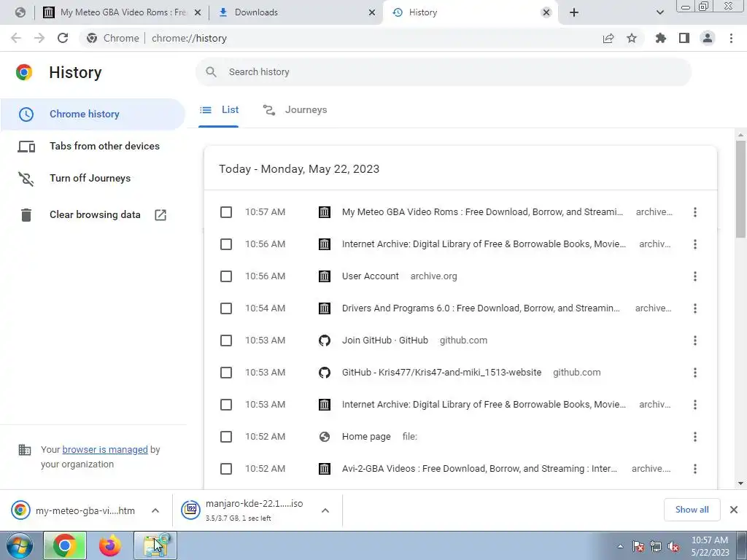Tick the Home page entry checkbox
747x560 pixels.
(226, 437)
